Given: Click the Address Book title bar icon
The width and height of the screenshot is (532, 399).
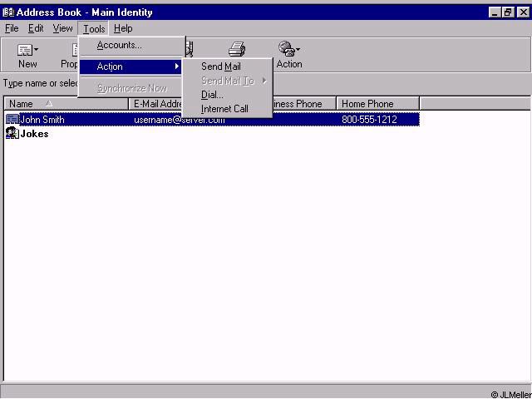Looking at the screenshot, I should [8, 12].
